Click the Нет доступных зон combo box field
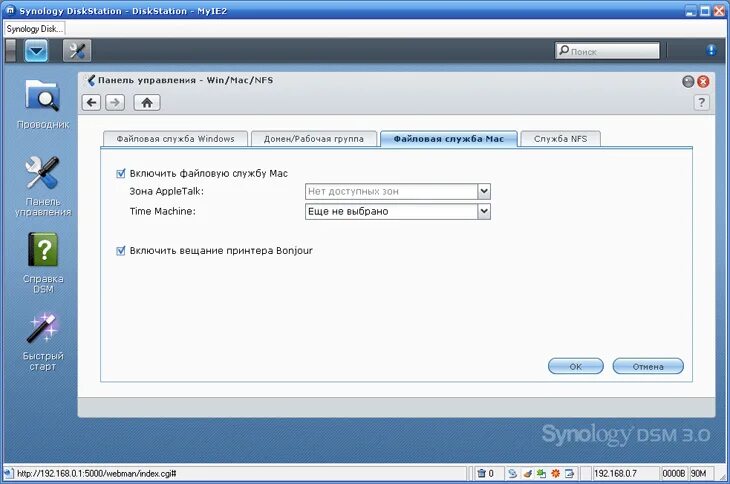The height and width of the screenshot is (484, 730). [398, 191]
